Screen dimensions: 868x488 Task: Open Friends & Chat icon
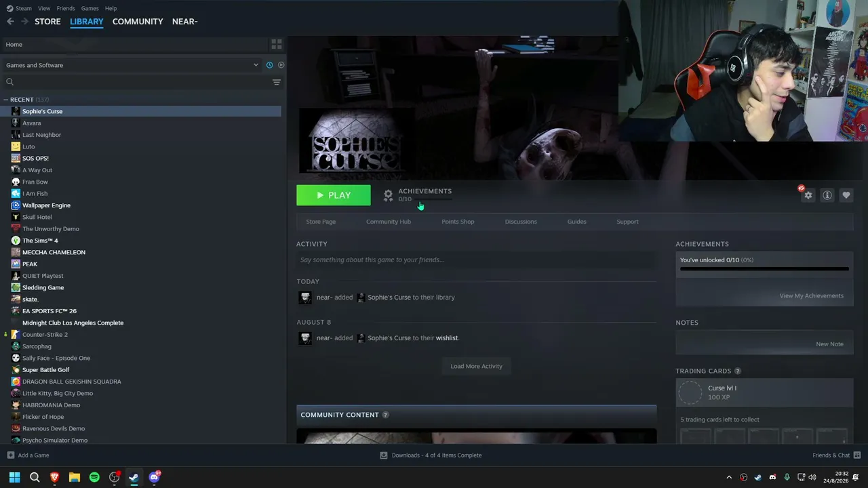[857, 455]
